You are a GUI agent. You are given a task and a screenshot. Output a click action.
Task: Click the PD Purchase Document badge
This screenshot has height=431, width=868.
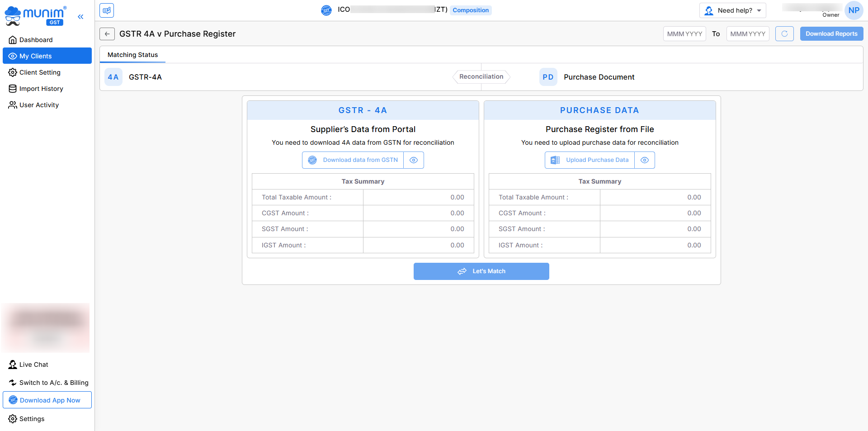pos(548,77)
